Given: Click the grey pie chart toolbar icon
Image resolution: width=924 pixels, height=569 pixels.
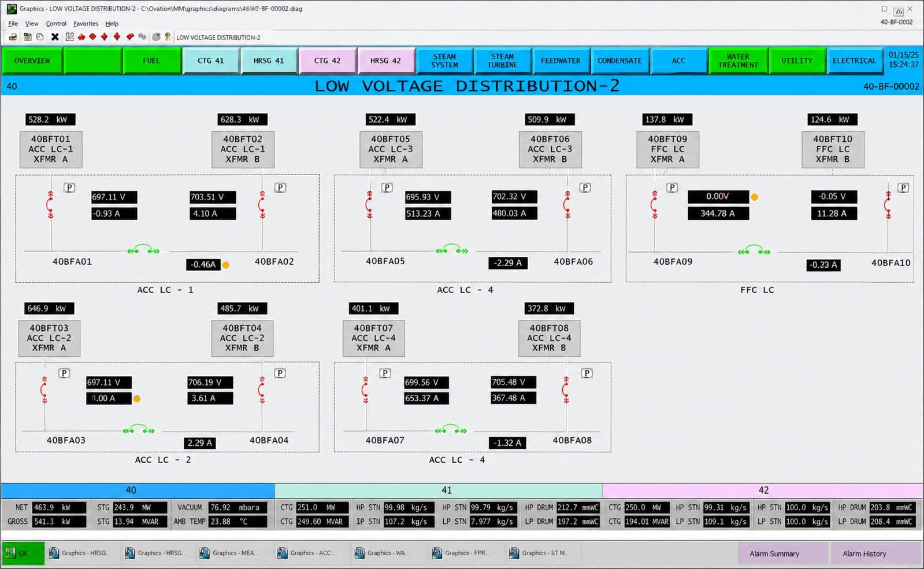Looking at the screenshot, I should (x=156, y=37).
